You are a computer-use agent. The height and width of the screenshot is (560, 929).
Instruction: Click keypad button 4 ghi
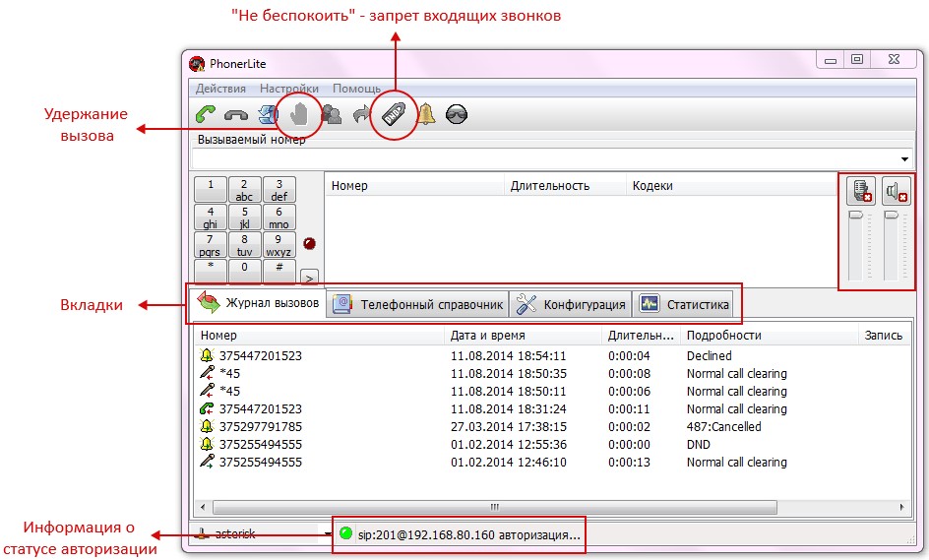coord(211,218)
